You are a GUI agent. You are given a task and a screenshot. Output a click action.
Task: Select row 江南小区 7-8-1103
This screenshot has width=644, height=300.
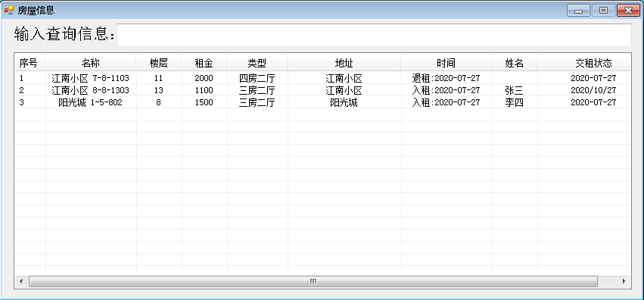pyautogui.click(x=322, y=78)
